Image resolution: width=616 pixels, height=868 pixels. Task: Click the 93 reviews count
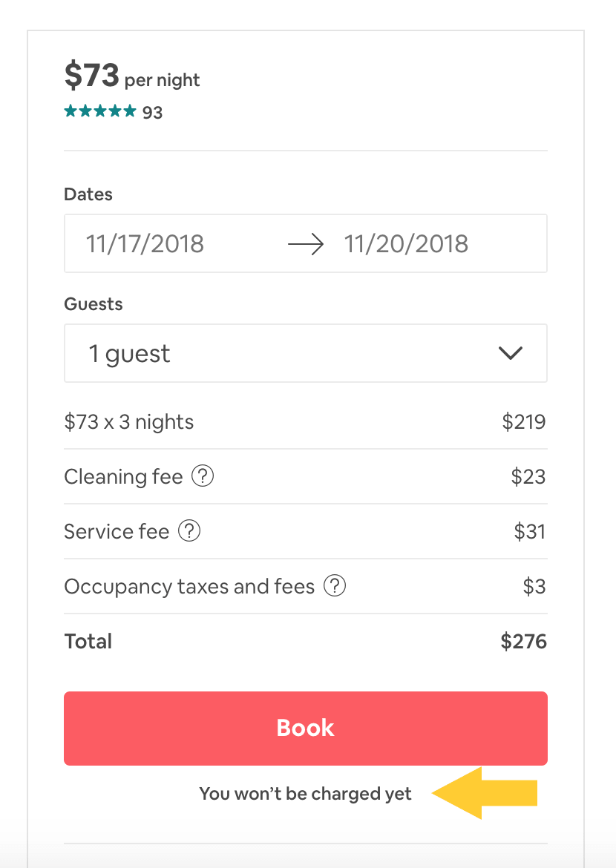pos(153,113)
